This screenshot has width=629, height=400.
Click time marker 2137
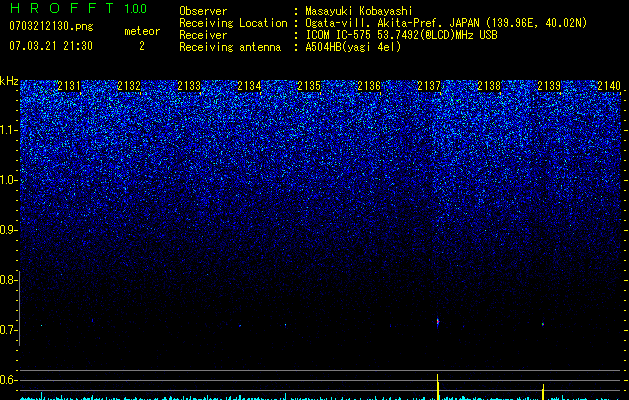[429, 86]
